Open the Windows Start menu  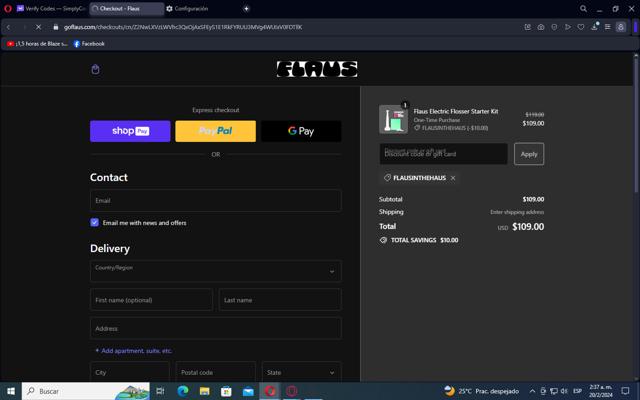11,391
